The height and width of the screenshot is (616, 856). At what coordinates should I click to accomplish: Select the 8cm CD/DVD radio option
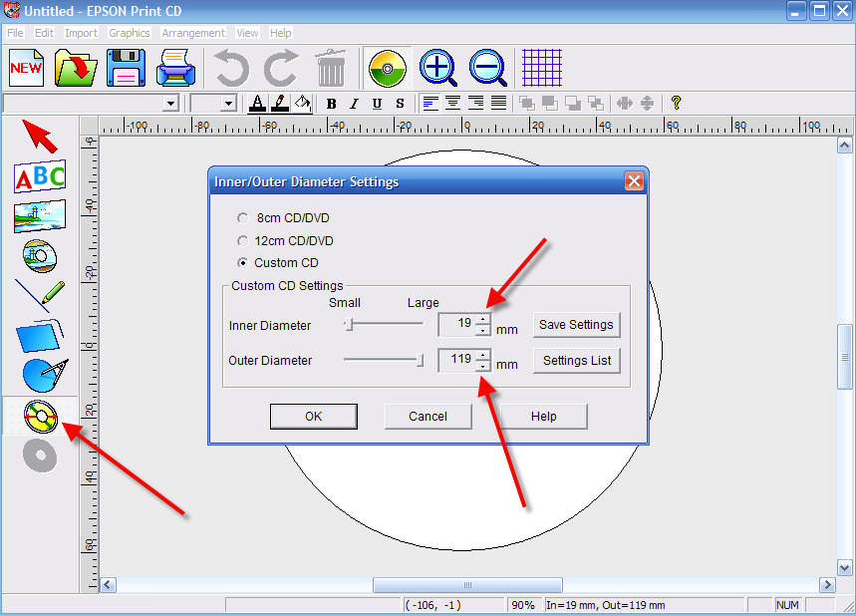tap(243, 218)
